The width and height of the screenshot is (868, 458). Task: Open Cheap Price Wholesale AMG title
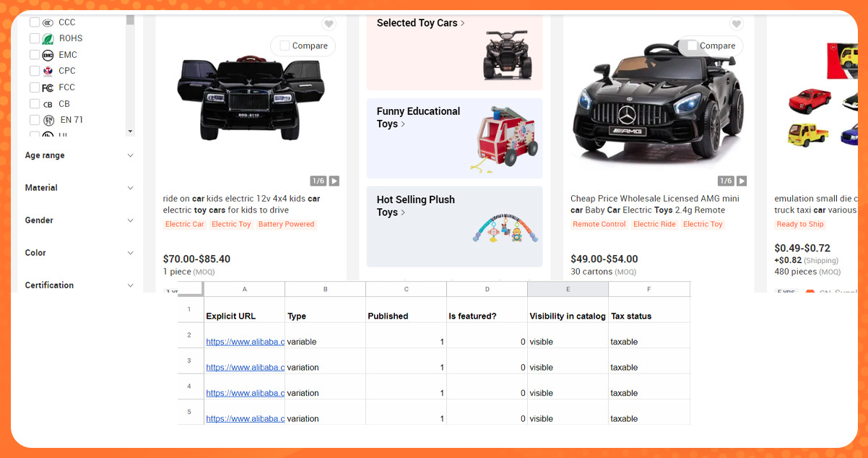point(655,204)
